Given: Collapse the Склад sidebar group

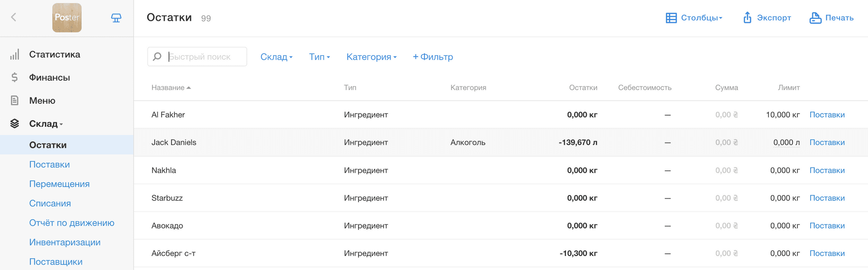Looking at the screenshot, I should pyautogui.click(x=46, y=124).
